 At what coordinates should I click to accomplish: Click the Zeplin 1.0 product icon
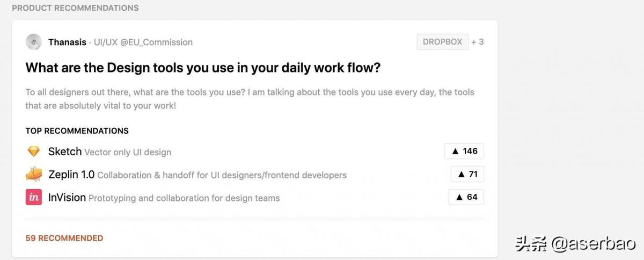[x=34, y=175]
